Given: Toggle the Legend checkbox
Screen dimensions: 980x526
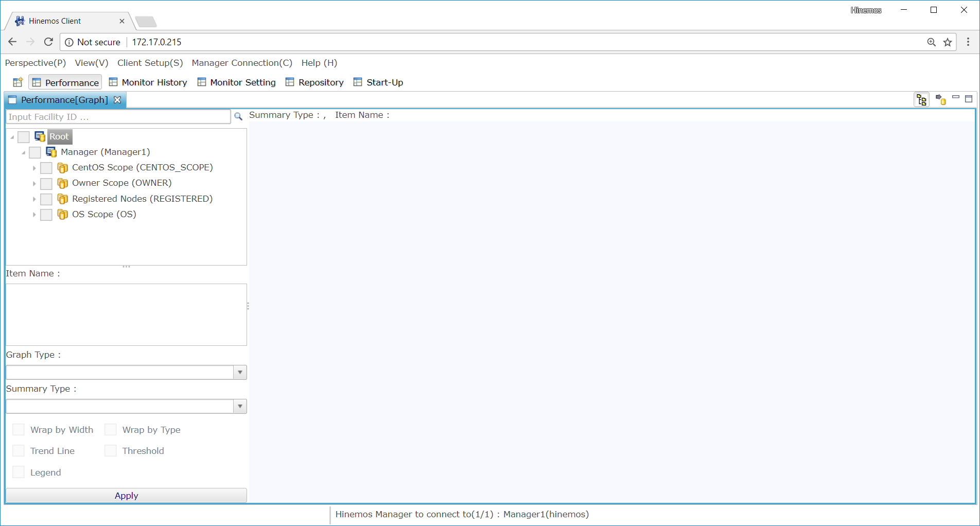Looking at the screenshot, I should tap(19, 472).
